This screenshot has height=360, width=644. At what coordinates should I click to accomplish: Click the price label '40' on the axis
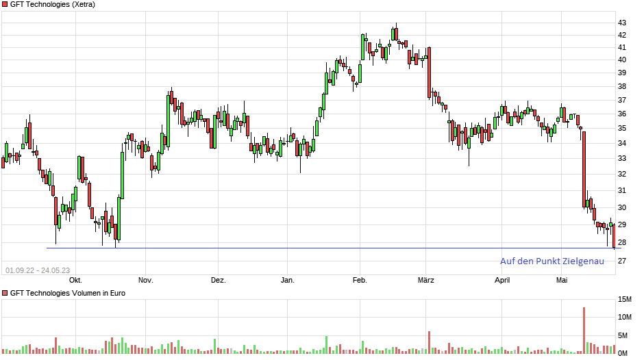622,60
